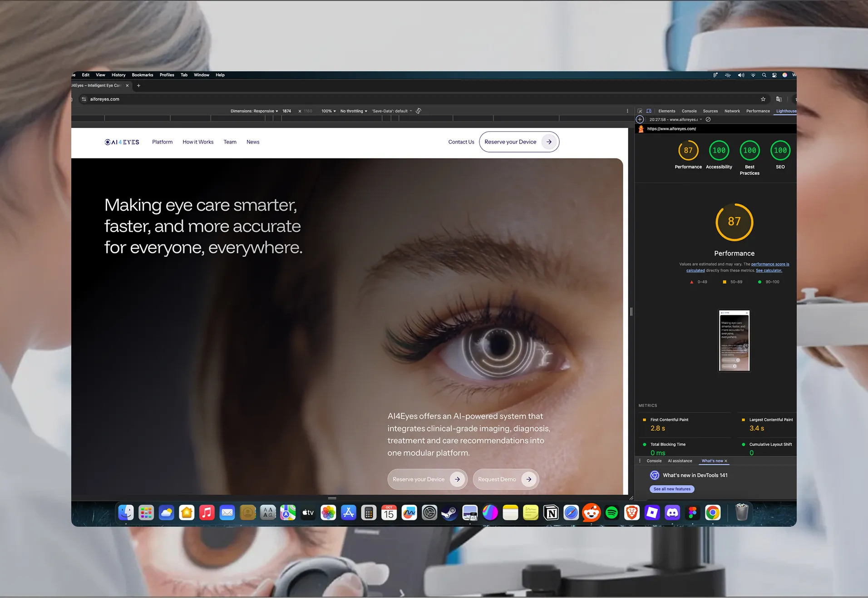
Task: Select the inspect element tool
Action: [640, 111]
